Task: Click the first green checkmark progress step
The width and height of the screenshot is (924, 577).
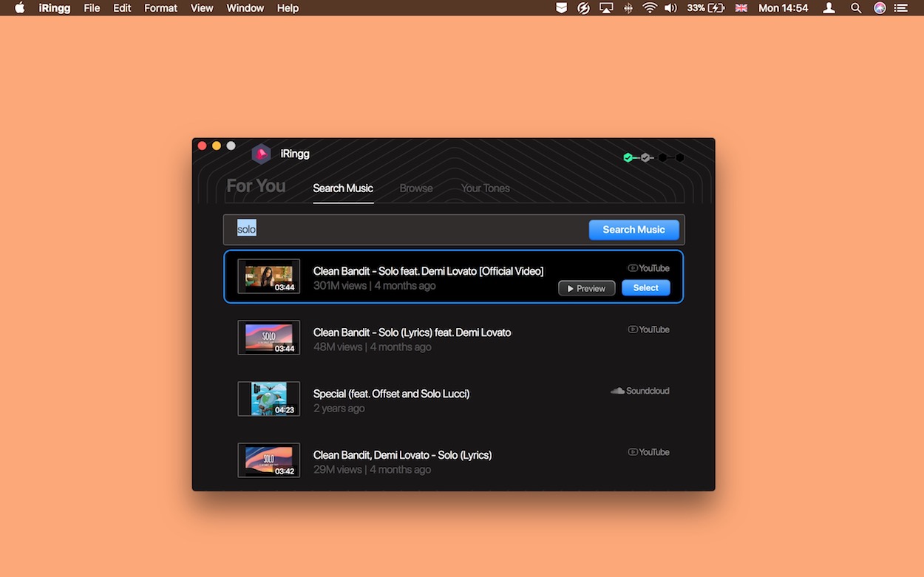Action: [x=628, y=157]
